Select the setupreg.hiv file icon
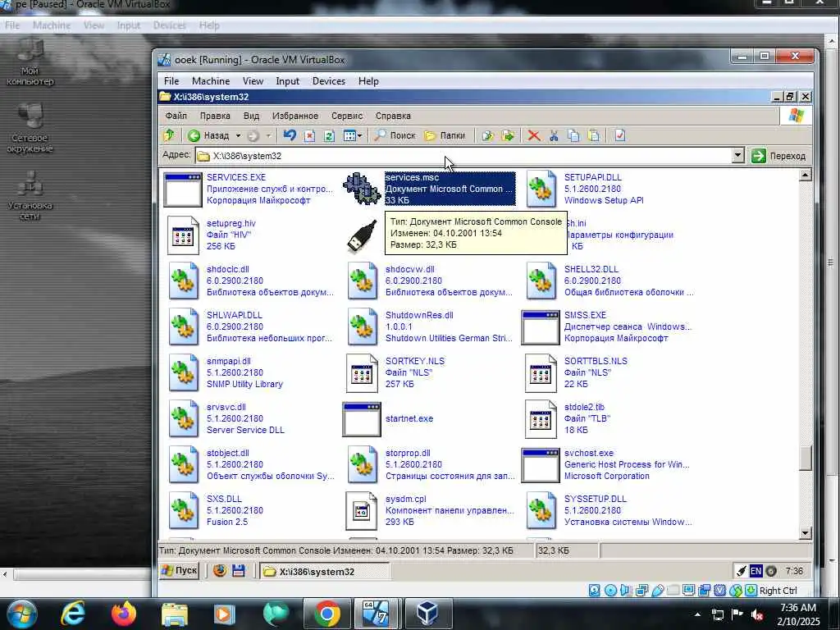Screen dimensions: 840x630 [x=183, y=235]
